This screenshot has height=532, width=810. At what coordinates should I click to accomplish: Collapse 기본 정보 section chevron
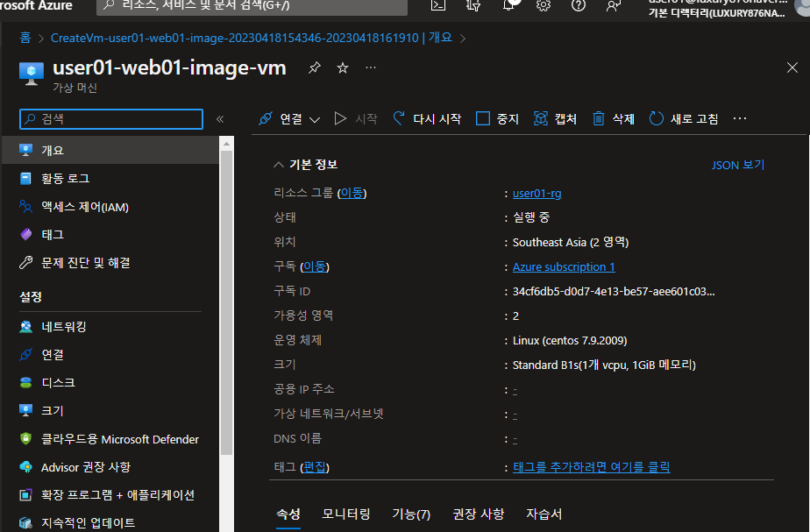[279, 165]
